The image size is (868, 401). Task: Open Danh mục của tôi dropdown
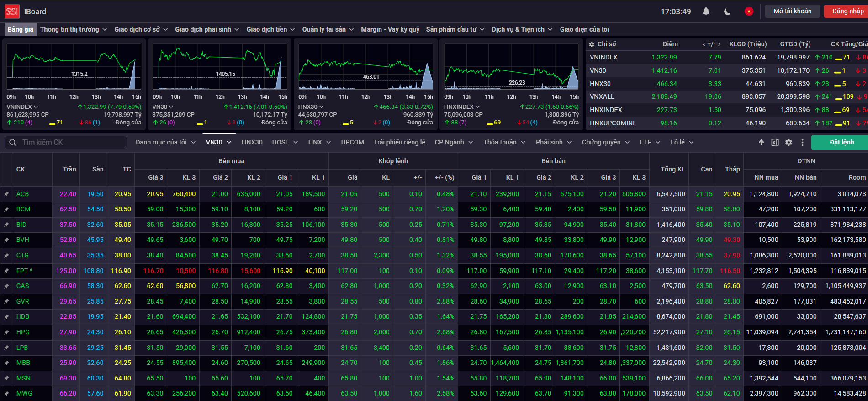[x=166, y=143]
